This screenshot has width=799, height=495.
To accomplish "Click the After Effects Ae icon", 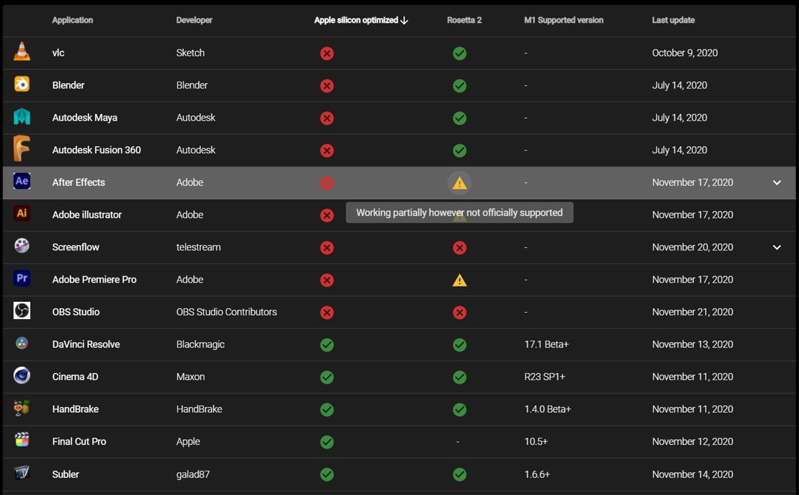I will click(22, 182).
